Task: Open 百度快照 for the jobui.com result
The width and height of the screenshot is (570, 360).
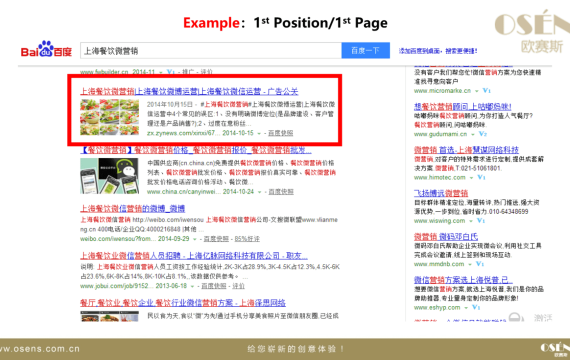Action: (214, 286)
